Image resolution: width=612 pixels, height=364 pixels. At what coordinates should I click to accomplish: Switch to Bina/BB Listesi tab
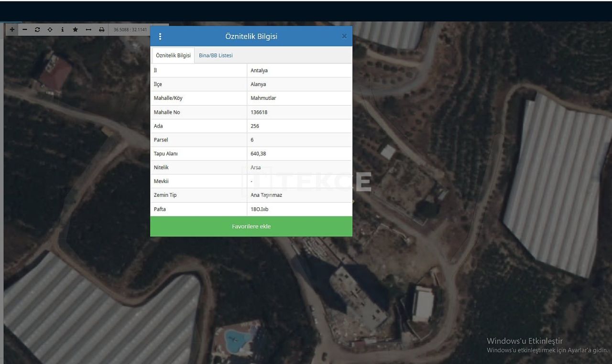[216, 55]
